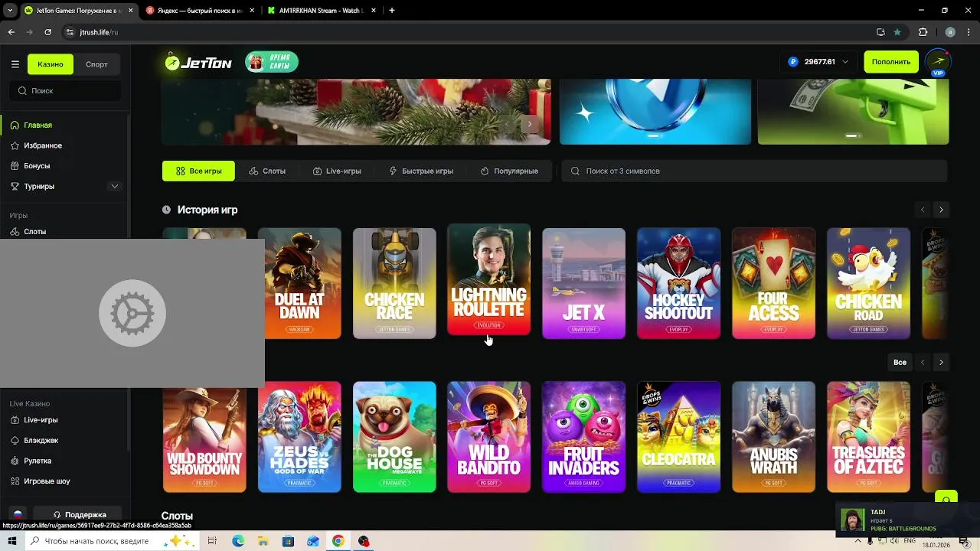Click the Поиск от 3 символов field
Image resolution: width=980 pixels, height=551 pixels.
click(x=755, y=171)
